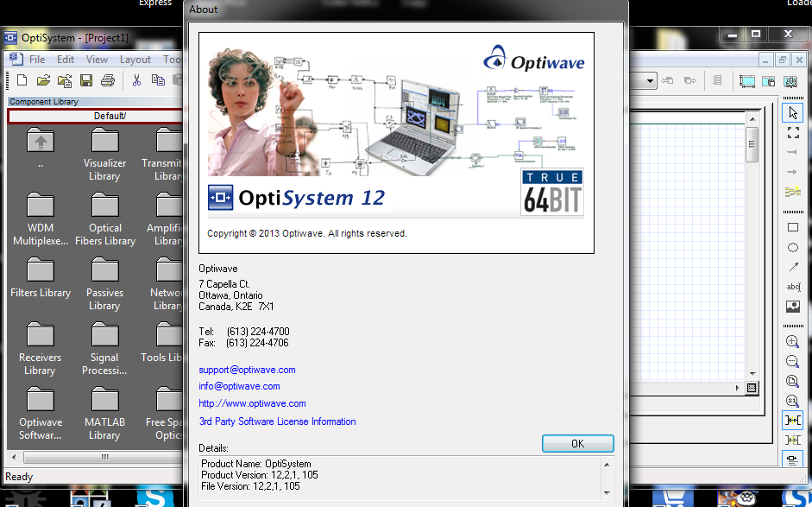Open 3rd Party Software License Information link
Screen dimensions: 812x507
click(278, 421)
